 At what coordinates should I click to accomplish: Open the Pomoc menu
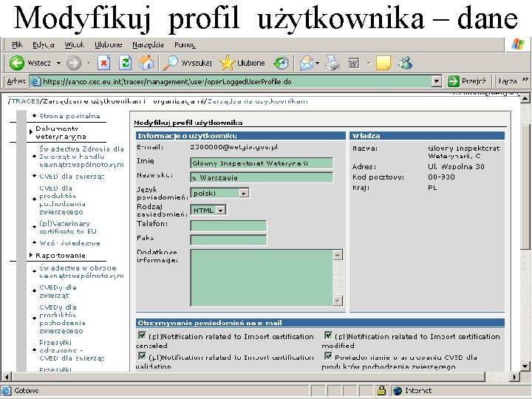185,45
